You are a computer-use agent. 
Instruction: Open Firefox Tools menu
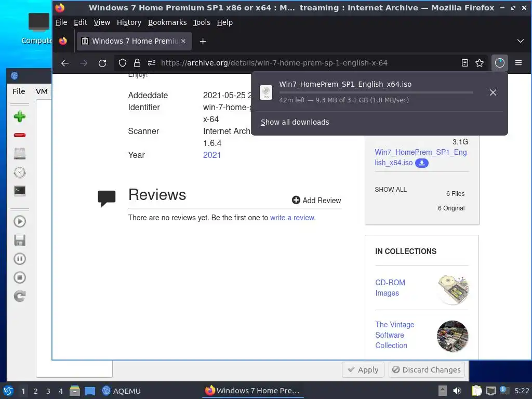point(202,22)
